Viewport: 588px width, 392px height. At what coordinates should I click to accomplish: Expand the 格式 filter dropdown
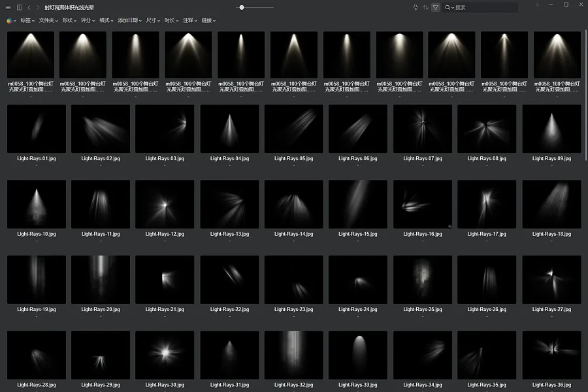pyautogui.click(x=106, y=21)
